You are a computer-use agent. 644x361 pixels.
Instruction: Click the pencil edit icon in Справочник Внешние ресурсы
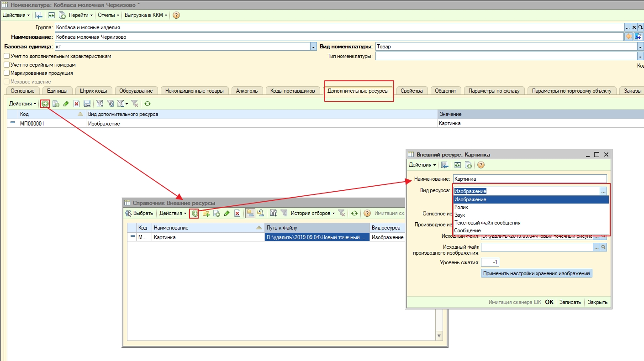coord(227,213)
